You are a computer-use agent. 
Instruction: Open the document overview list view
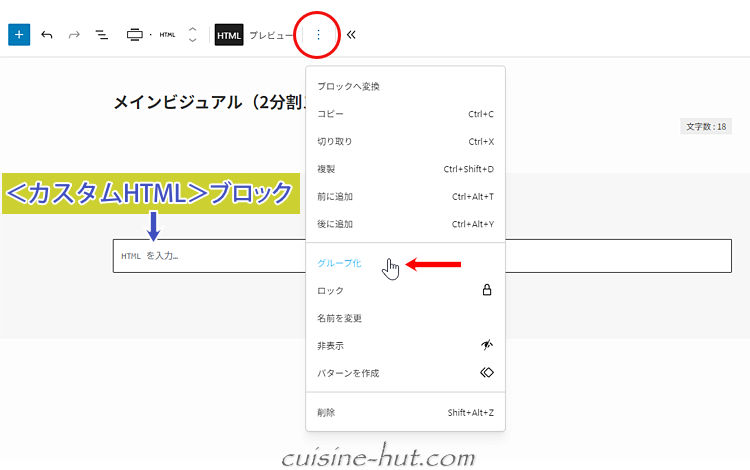click(101, 35)
